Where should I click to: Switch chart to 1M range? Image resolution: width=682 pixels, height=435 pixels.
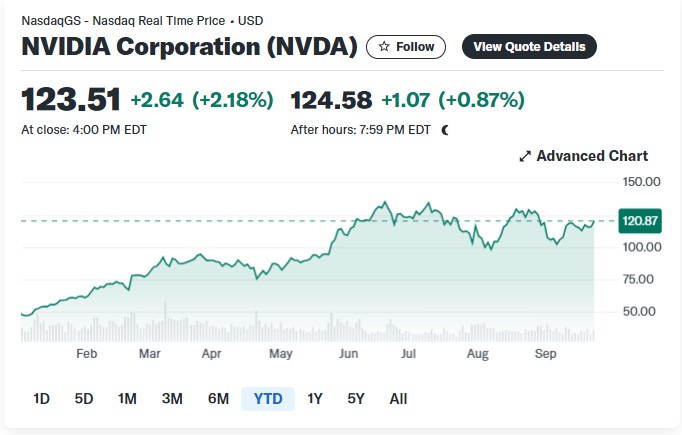(127, 399)
